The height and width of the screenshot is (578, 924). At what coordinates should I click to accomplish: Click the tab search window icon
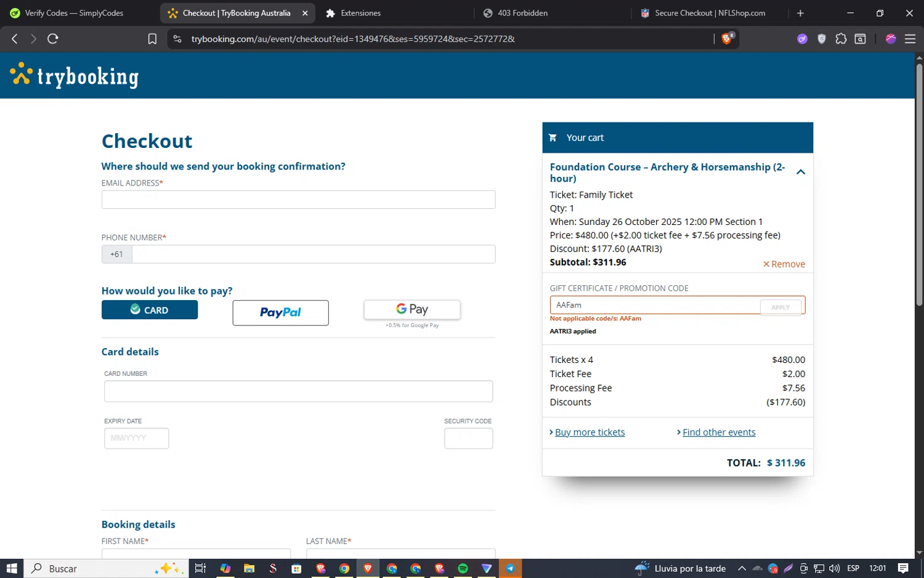point(861,39)
